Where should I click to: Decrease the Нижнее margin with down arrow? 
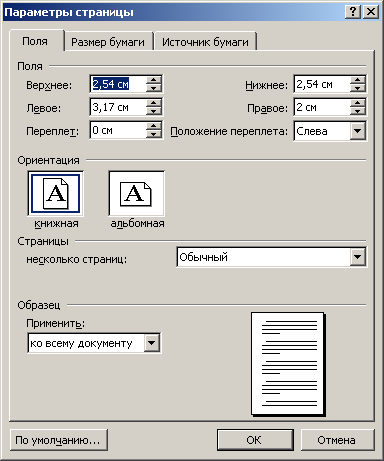pos(358,88)
